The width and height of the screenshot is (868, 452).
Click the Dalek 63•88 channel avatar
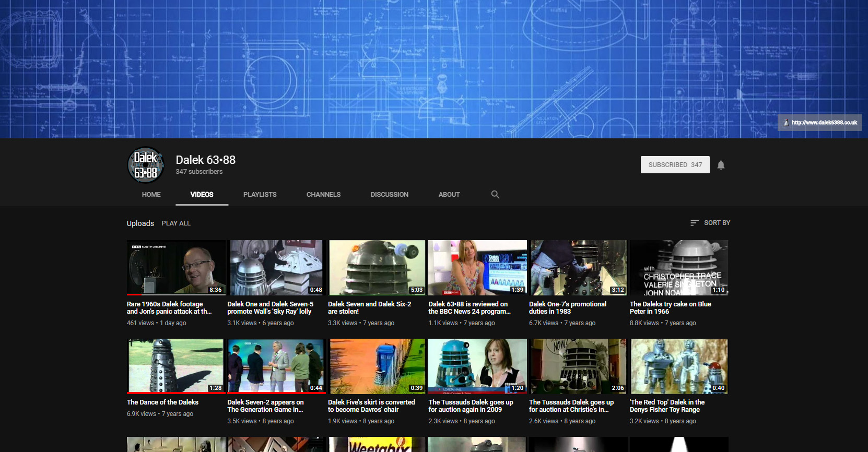(x=146, y=165)
